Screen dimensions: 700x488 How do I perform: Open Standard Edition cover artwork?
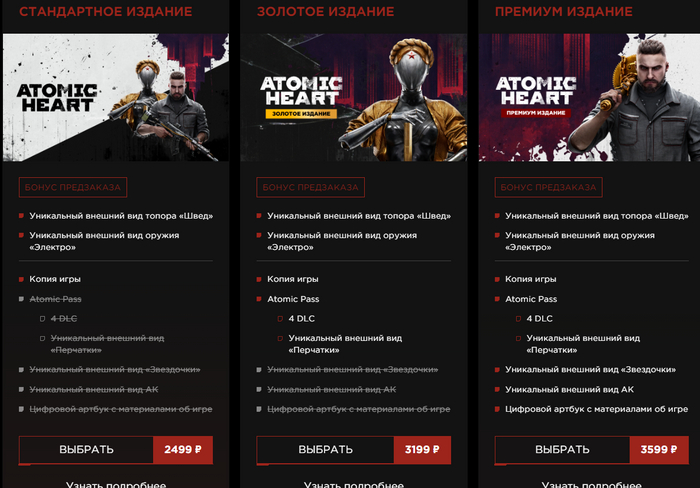point(116,97)
